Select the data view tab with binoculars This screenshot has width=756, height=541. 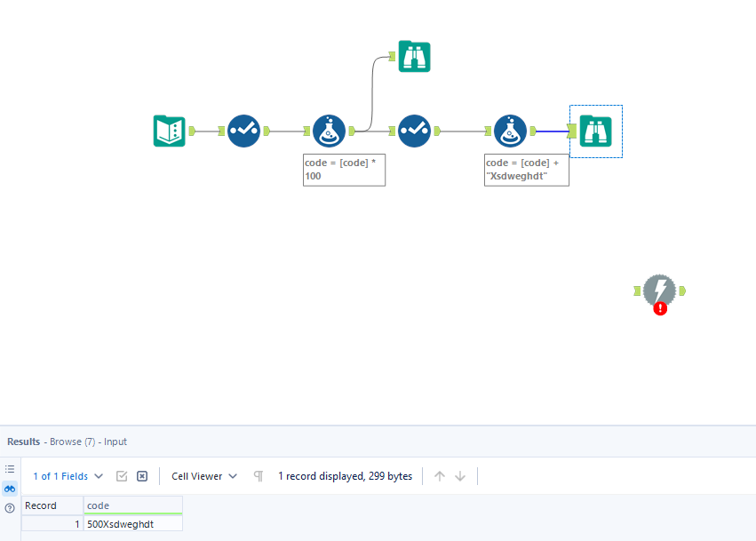pyautogui.click(x=10, y=489)
